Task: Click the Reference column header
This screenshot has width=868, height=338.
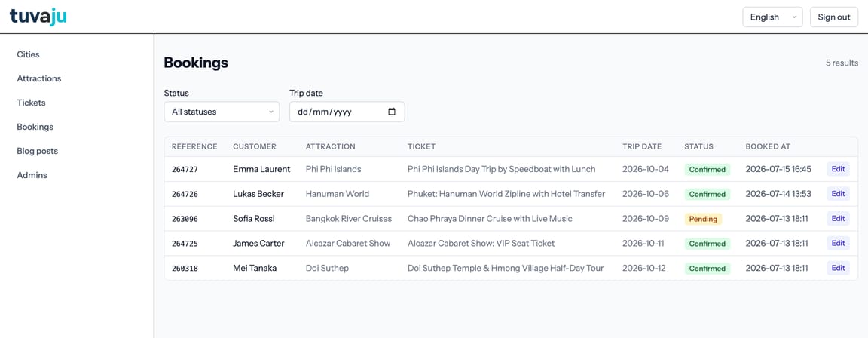Action: point(194,147)
